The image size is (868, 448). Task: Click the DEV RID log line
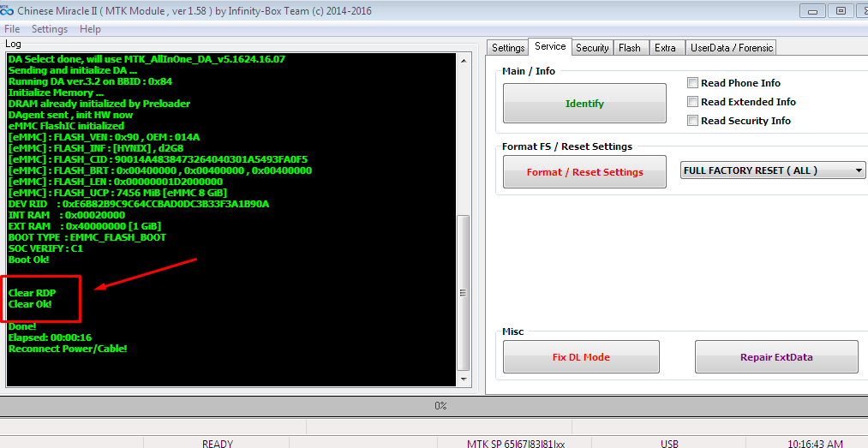click(x=139, y=204)
